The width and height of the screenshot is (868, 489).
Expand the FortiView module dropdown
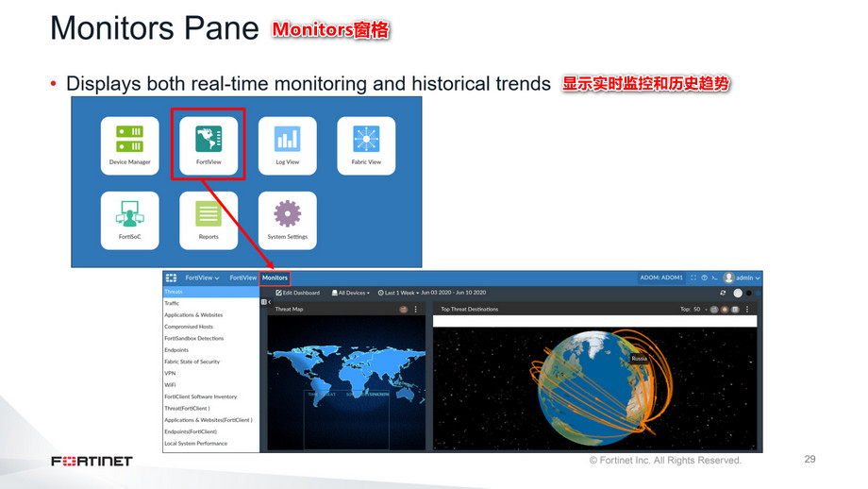202,278
